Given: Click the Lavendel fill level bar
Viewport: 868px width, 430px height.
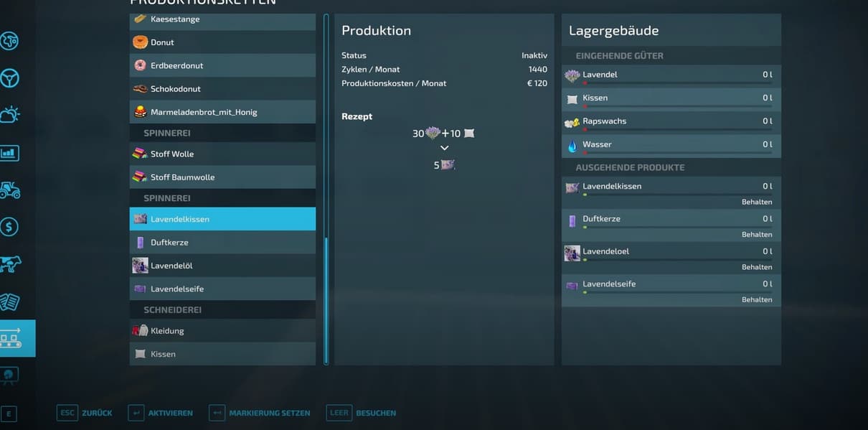Looking at the screenshot, I should coord(677,83).
